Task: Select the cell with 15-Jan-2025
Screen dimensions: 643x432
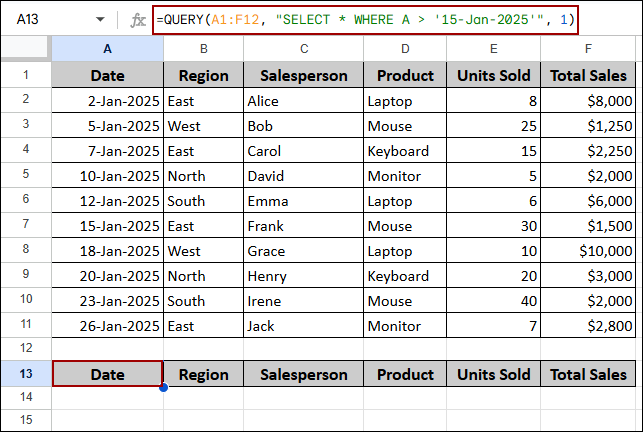Action: tap(107, 226)
